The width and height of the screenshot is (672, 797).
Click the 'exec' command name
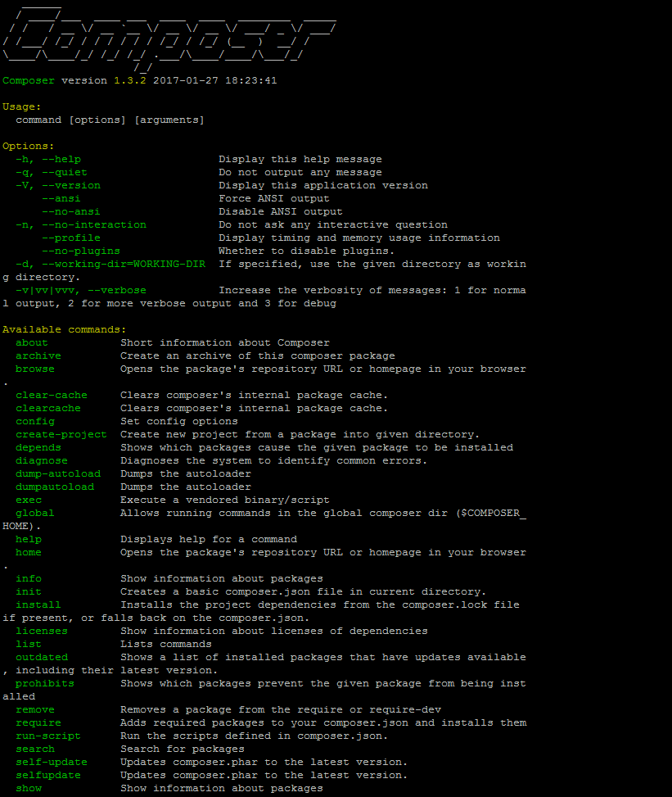(29, 500)
